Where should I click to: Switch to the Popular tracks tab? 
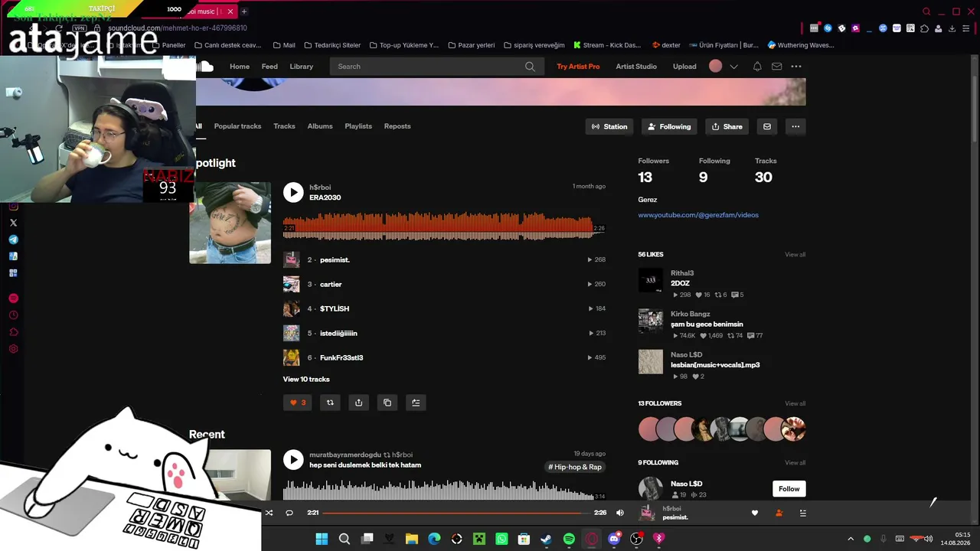point(237,126)
